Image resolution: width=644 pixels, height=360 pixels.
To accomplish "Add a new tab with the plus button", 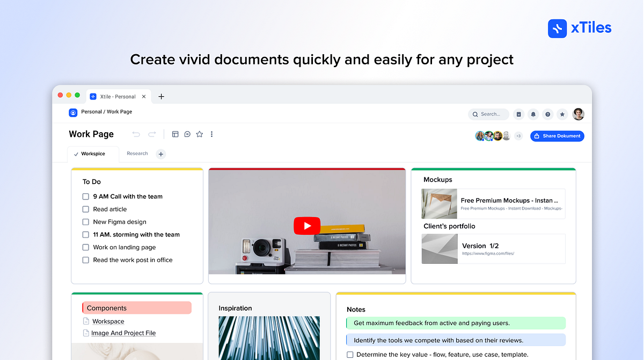I will click(160, 154).
